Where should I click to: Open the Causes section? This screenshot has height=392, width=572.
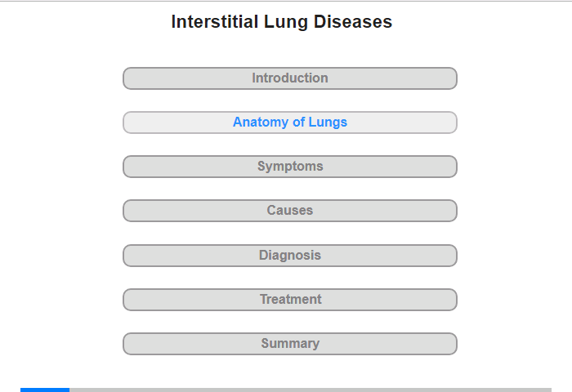pos(290,211)
